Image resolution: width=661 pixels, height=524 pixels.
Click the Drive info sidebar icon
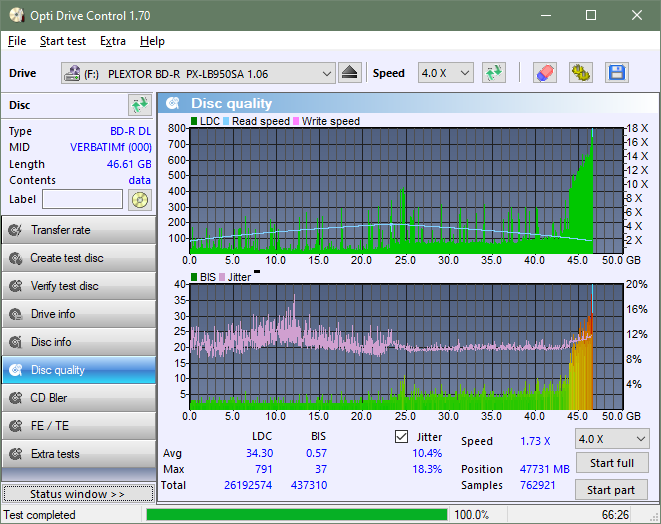pos(16,314)
